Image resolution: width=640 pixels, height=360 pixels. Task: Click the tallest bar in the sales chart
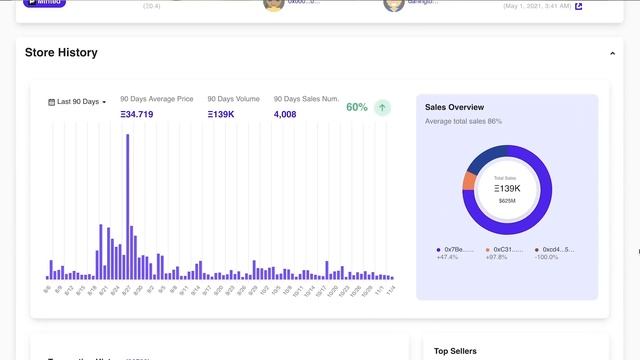pos(127,207)
